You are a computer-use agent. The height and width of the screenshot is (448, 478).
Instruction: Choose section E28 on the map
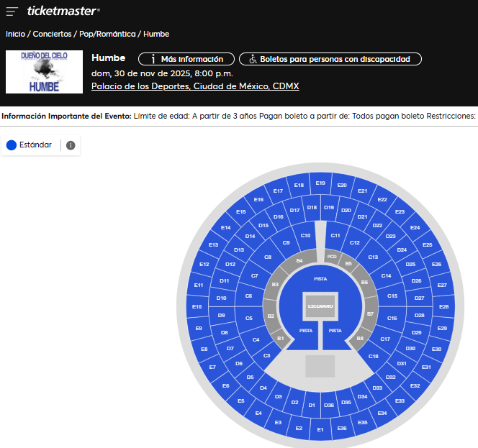(444, 306)
